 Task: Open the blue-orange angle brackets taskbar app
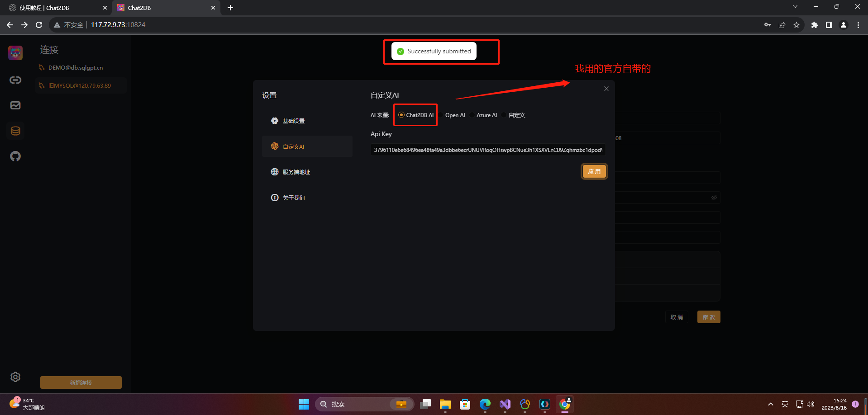click(x=545, y=404)
